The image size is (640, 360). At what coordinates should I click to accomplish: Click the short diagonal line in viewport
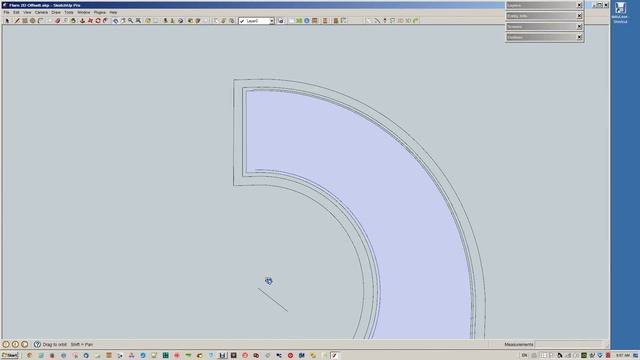pyautogui.click(x=273, y=300)
